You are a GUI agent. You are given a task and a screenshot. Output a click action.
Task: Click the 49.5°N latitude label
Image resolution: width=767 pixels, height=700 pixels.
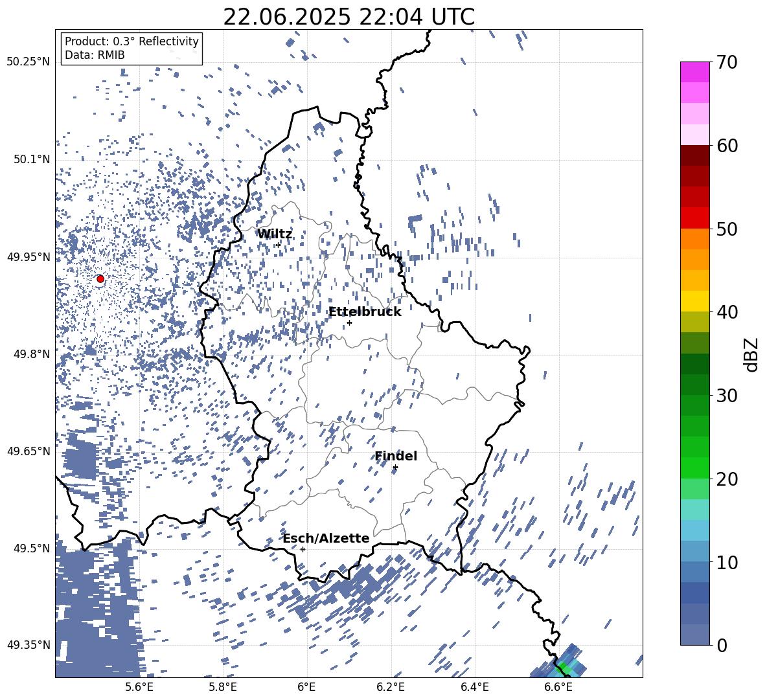tap(32, 548)
